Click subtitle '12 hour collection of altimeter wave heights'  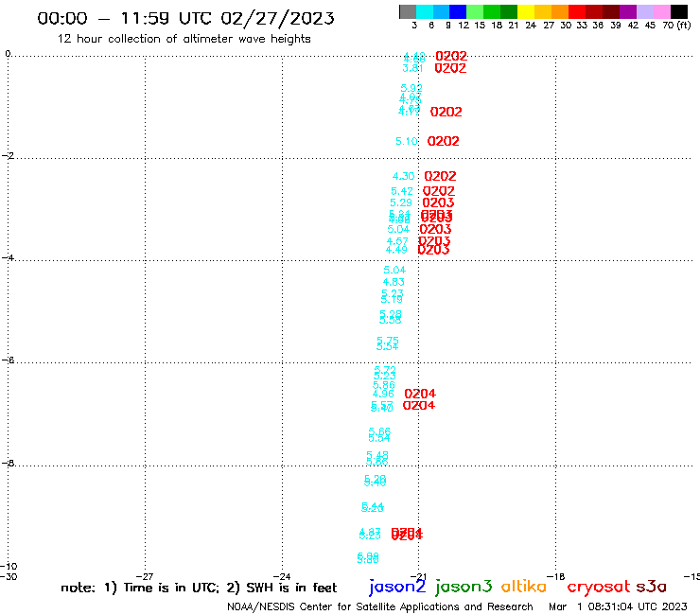184,39
